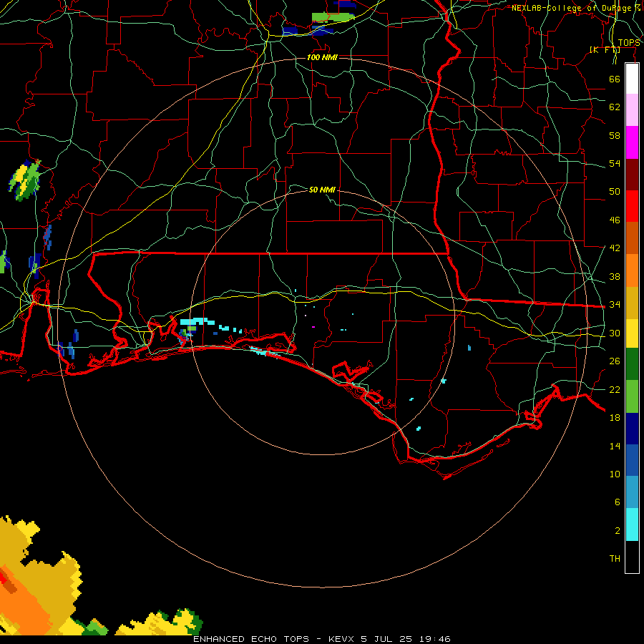Viewport: 644px width, 644px height.
Task: Select the 14 legend value
Action: tap(615, 446)
